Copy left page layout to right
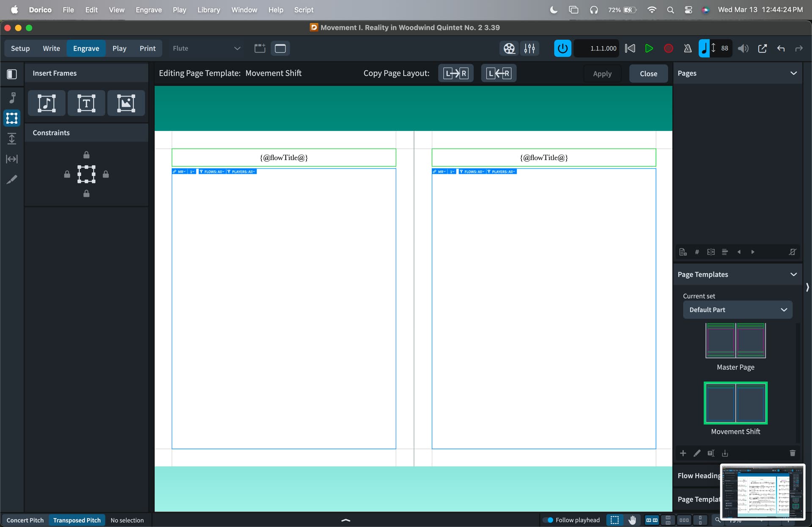812x527 pixels. pos(455,73)
